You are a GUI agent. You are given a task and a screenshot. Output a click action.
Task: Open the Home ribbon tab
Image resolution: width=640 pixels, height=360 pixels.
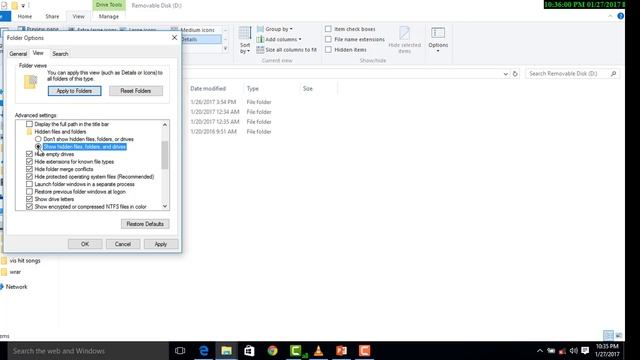tap(24, 16)
